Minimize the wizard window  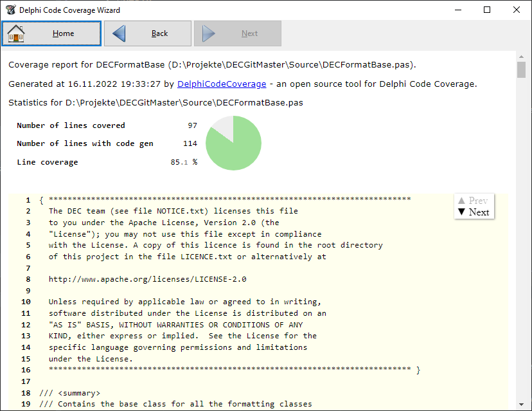point(458,10)
